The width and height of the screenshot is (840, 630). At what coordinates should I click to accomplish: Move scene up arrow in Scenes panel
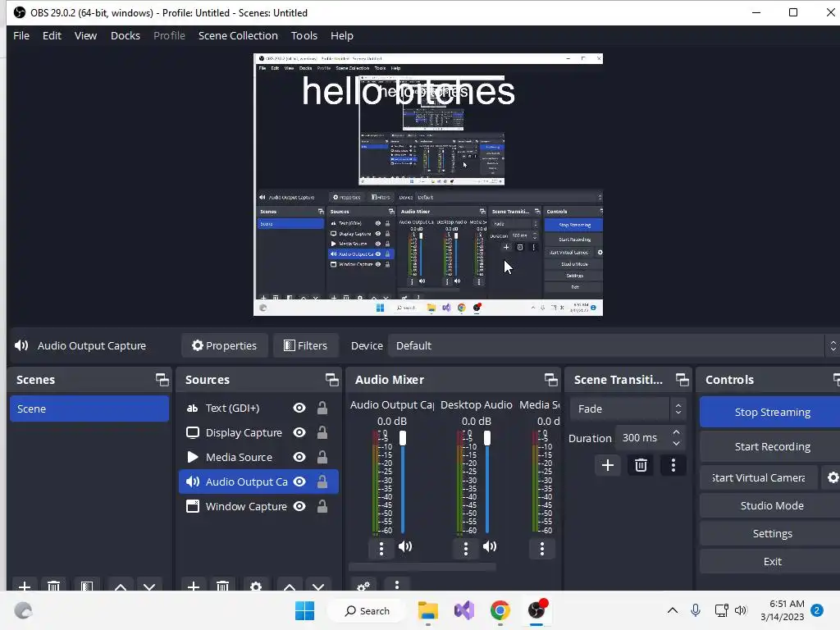point(121,586)
